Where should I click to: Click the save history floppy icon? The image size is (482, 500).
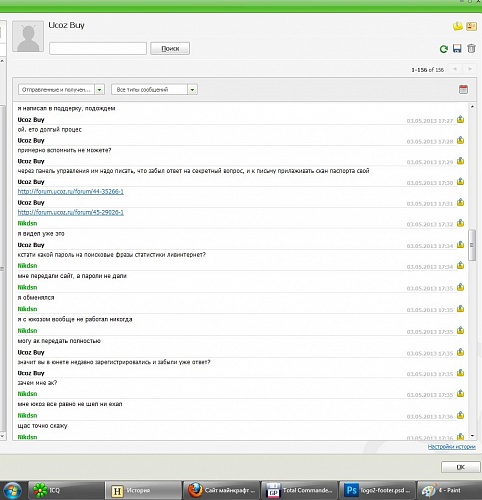pos(457,49)
